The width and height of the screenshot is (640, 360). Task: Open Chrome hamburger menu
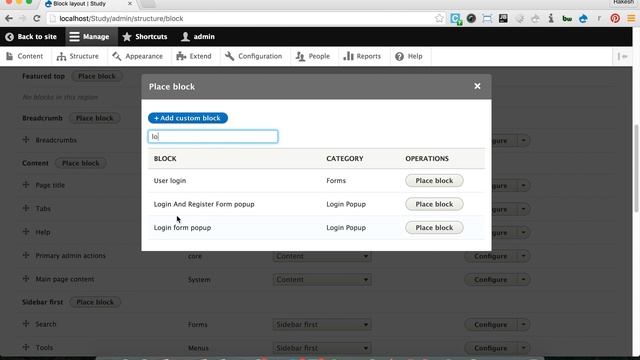631,18
